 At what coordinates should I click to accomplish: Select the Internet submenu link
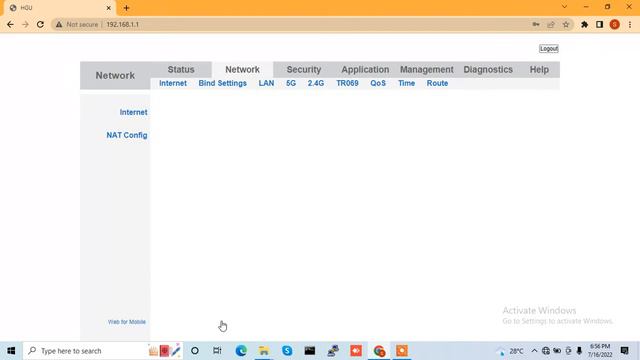point(173,83)
